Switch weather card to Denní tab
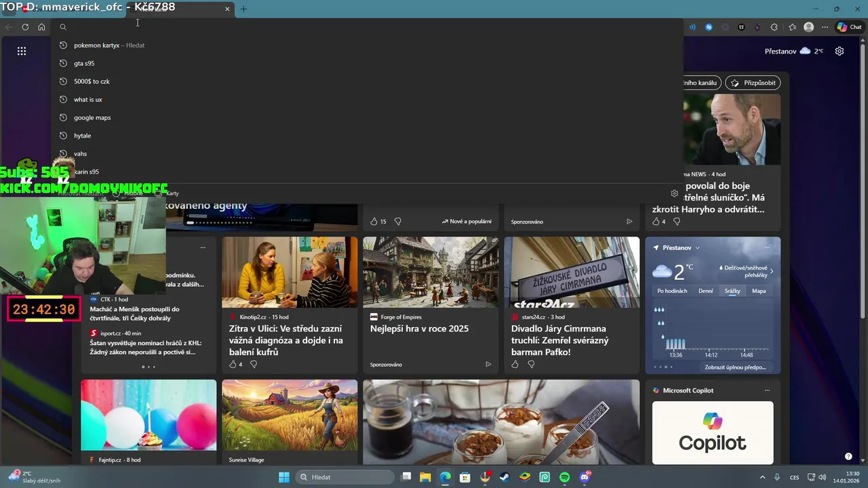This screenshot has width=868, height=488. (x=705, y=291)
